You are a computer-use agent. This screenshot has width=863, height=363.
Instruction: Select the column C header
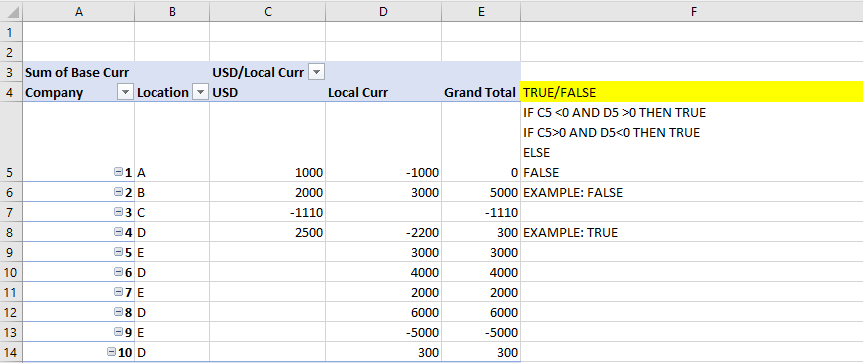(x=267, y=11)
